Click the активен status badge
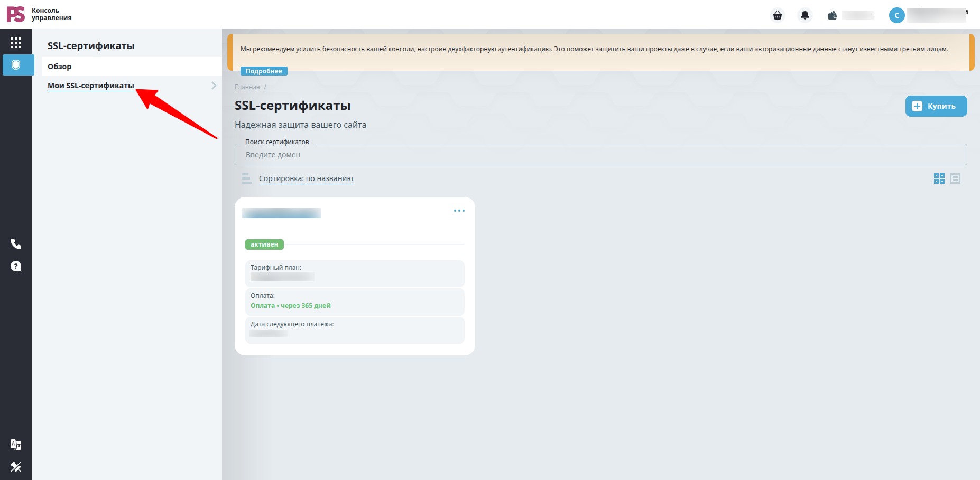Image resolution: width=980 pixels, height=480 pixels. click(x=264, y=244)
